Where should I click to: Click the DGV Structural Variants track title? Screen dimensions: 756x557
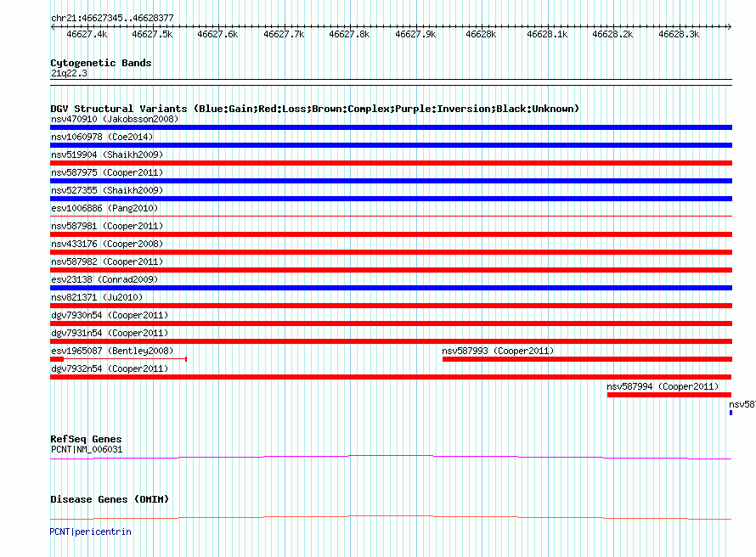(x=315, y=109)
